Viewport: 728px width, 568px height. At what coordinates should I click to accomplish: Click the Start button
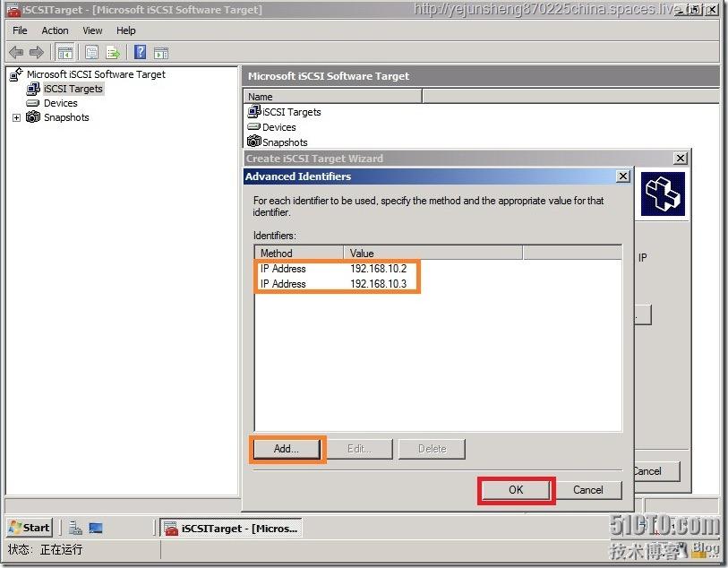point(30,528)
